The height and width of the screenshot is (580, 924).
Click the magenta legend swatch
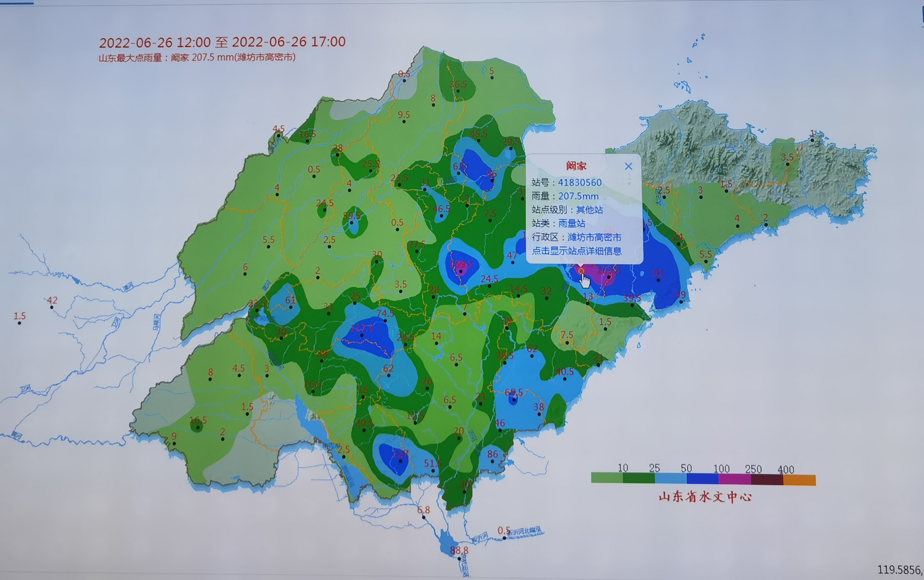[x=735, y=479]
